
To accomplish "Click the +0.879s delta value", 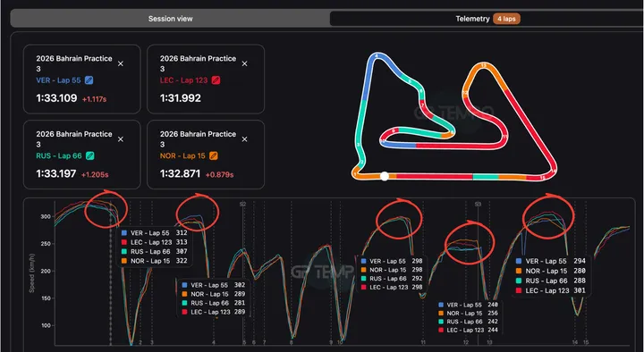I will click(219, 175).
